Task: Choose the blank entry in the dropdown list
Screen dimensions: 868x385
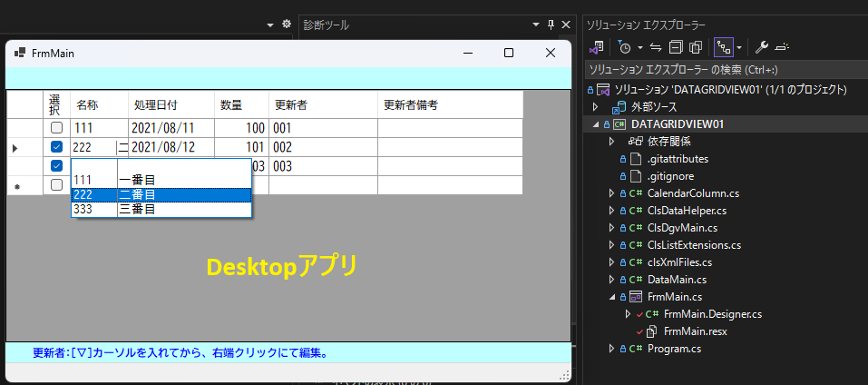Action: (x=161, y=166)
